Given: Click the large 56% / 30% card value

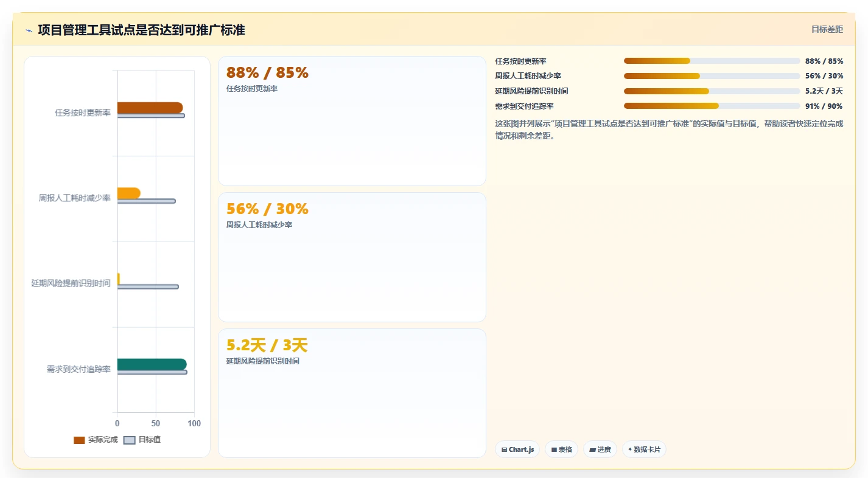Looking at the screenshot, I should click(x=267, y=209).
